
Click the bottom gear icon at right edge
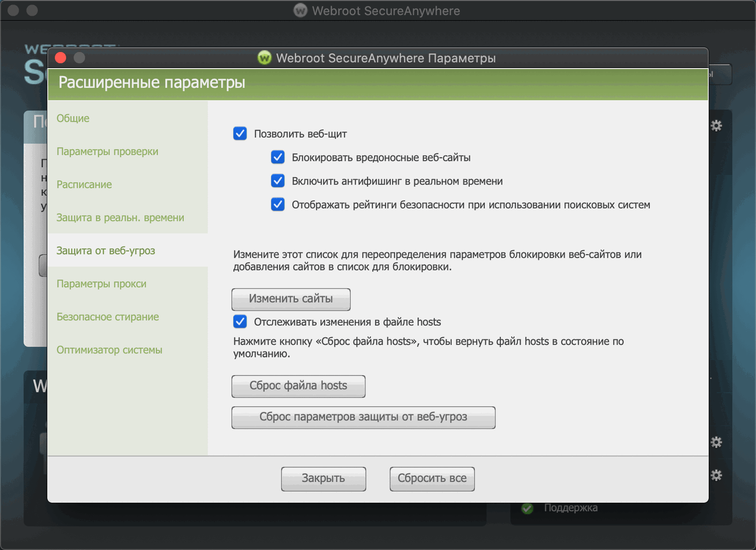(716, 475)
